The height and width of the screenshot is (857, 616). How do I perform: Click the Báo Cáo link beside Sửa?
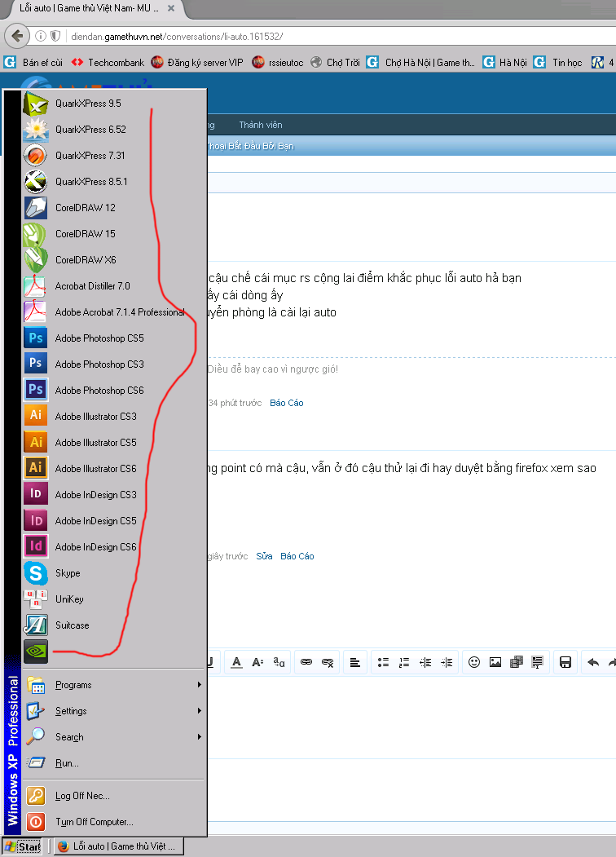(297, 556)
